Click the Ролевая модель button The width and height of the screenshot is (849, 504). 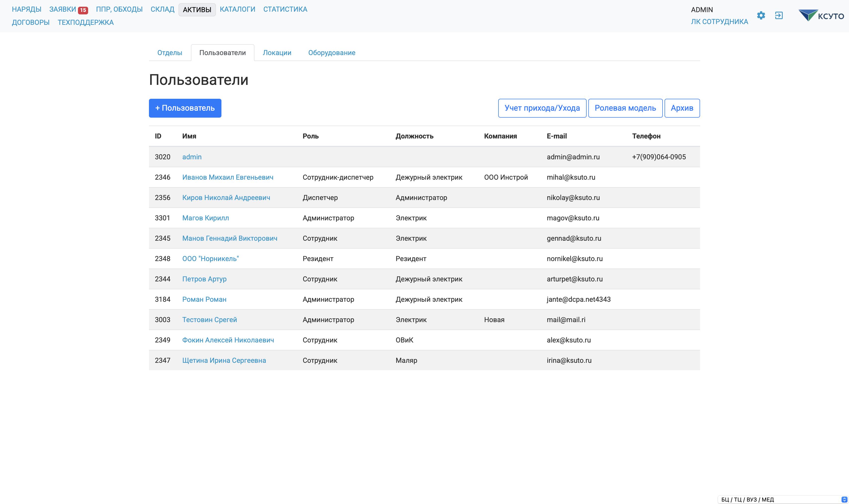pyautogui.click(x=625, y=108)
